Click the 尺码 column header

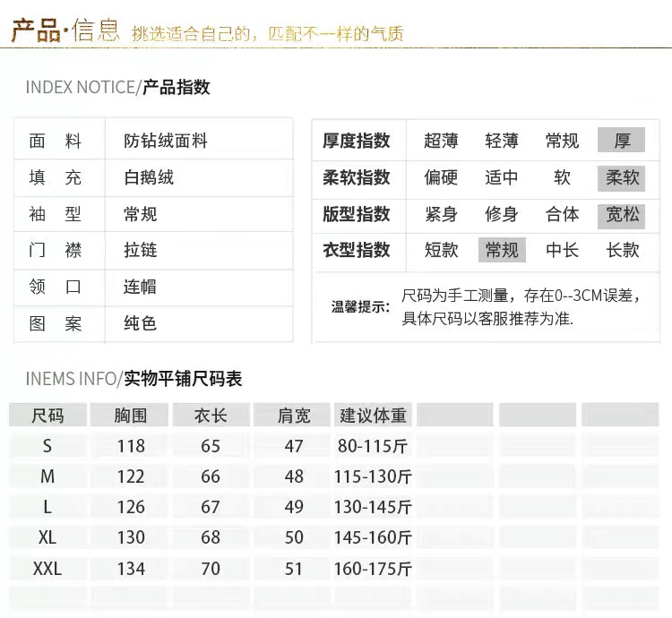(48, 416)
